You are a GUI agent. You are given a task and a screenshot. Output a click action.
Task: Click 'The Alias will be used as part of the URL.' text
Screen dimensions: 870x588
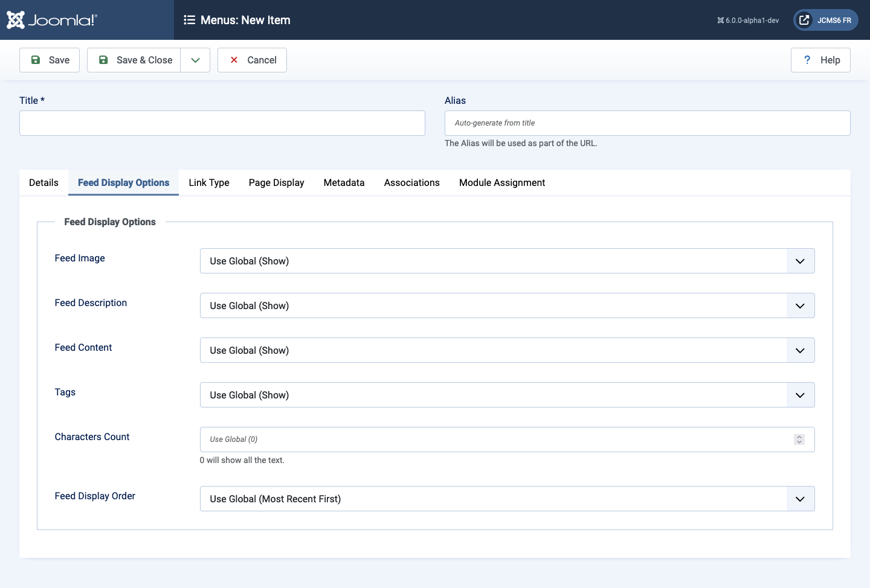point(521,143)
